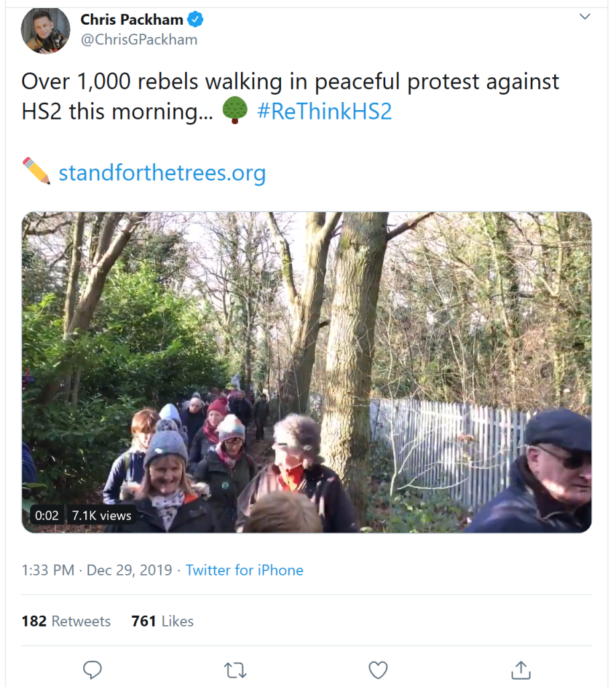Screen dimensions: 616x687
Task: Visit the standforthetrees.org link
Action: [x=162, y=173]
